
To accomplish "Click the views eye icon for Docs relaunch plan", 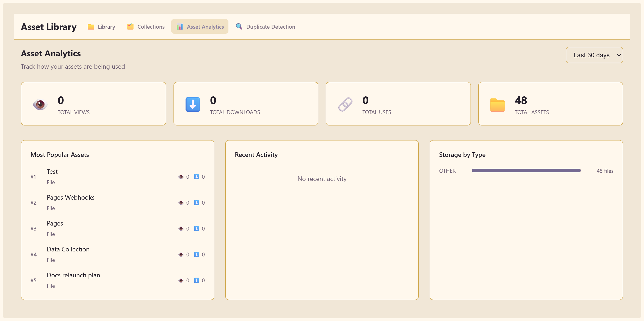I will click(181, 281).
